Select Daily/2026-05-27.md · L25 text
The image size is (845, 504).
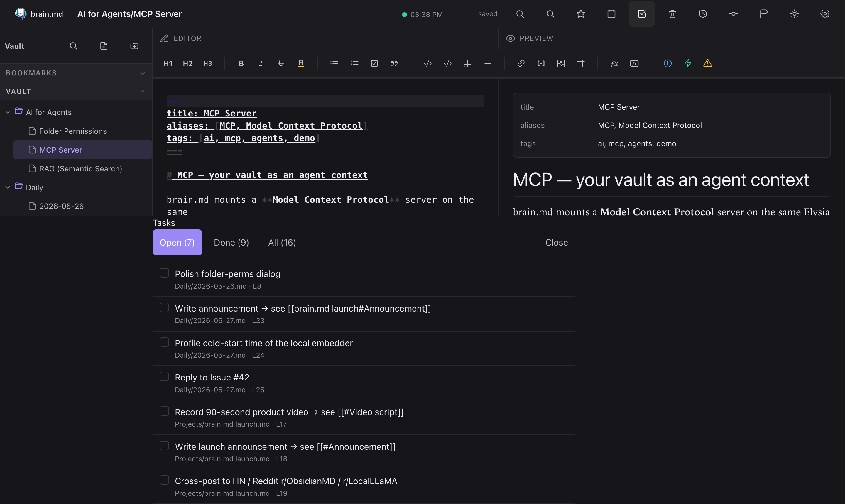220,390
